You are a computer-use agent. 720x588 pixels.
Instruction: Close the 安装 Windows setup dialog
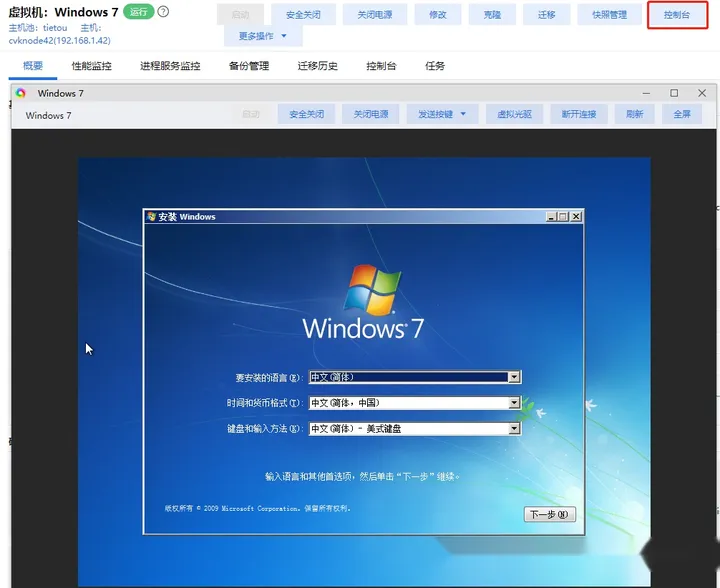pyautogui.click(x=576, y=217)
